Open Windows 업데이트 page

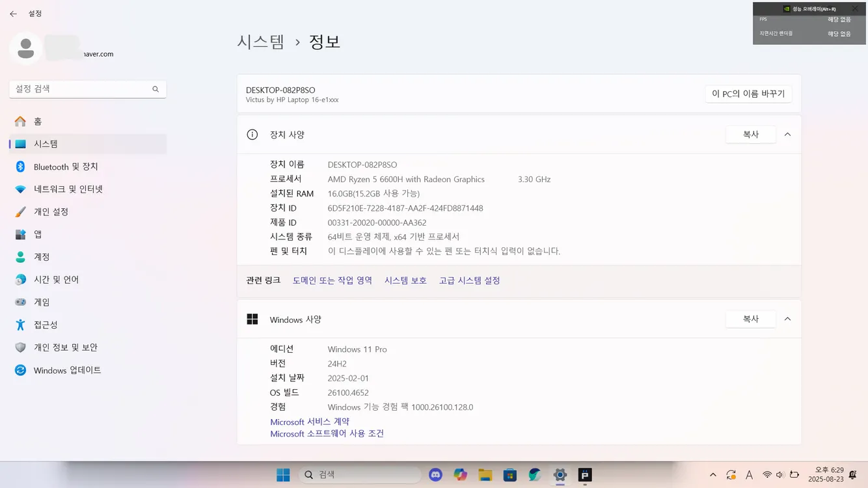click(x=88, y=370)
